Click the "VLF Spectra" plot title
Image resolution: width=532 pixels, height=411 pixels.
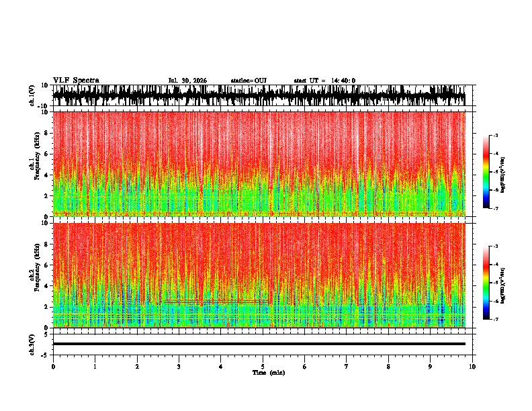(x=76, y=81)
